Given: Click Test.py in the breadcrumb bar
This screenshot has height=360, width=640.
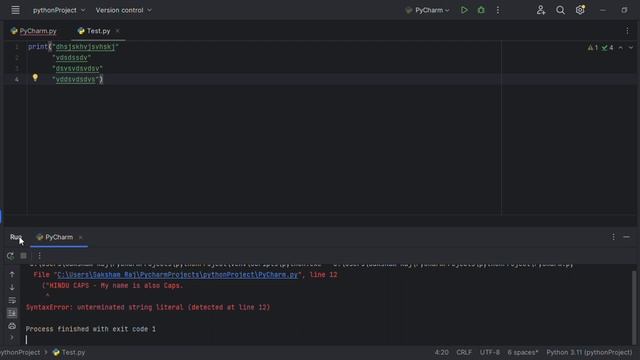Looking at the screenshot, I should tap(69, 352).
